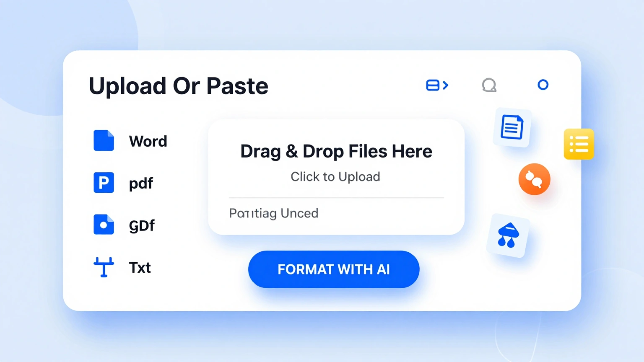Click the blue ring icon in header
This screenshot has width=644, height=362.
pyautogui.click(x=543, y=85)
